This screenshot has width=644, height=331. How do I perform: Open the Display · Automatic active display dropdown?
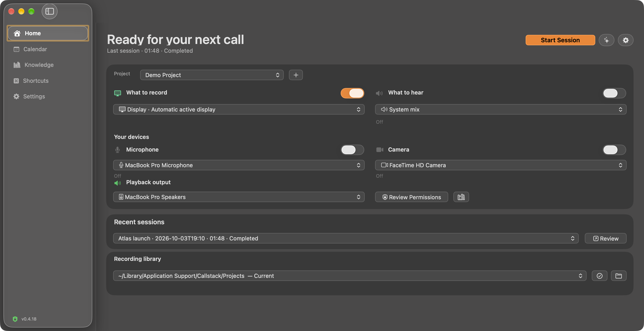[239, 109]
